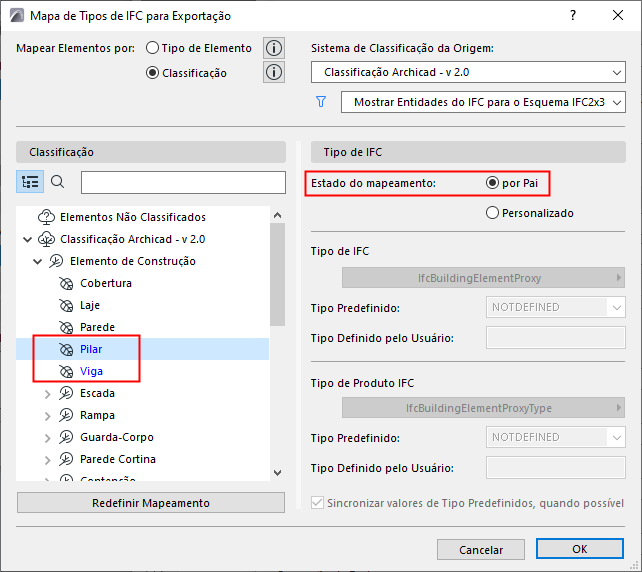Click the leaf icon next to Laje
The height and width of the screenshot is (572, 642).
tap(66, 305)
